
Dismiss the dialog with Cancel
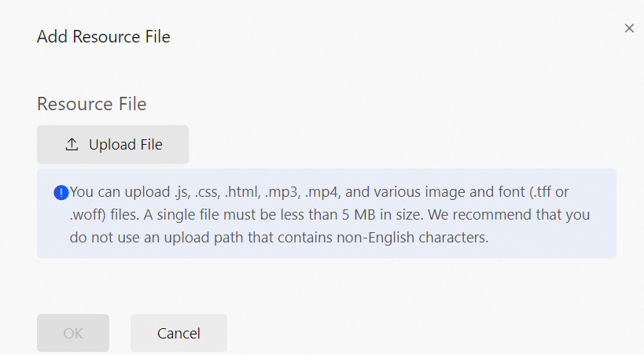(178, 333)
